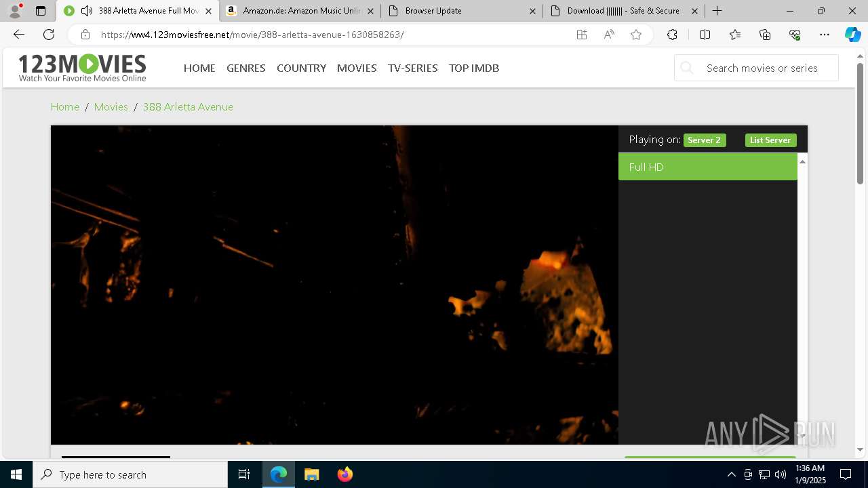The image size is (868, 488).
Task: Focus the Search movies or series field
Action: [756, 68]
